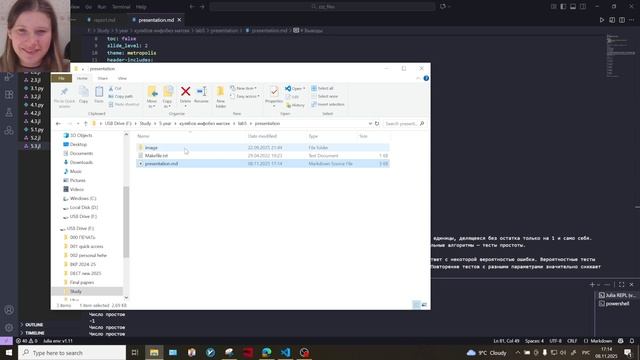Click Copy path in the ribbon
640x360 pixels.
point(121,96)
